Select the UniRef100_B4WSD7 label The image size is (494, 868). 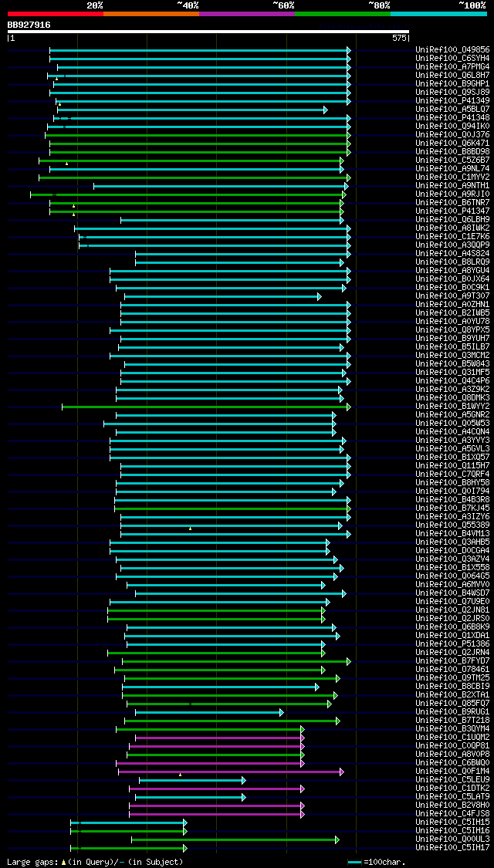click(x=452, y=593)
